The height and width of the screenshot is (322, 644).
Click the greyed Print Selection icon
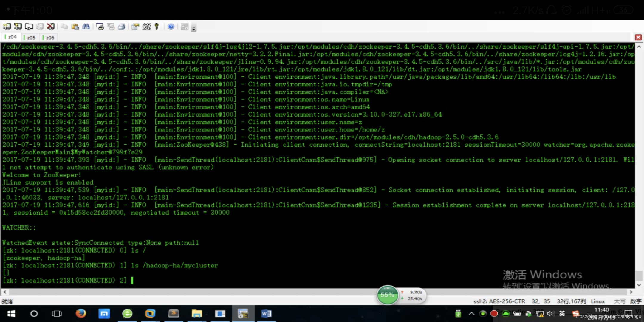click(x=111, y=27)
